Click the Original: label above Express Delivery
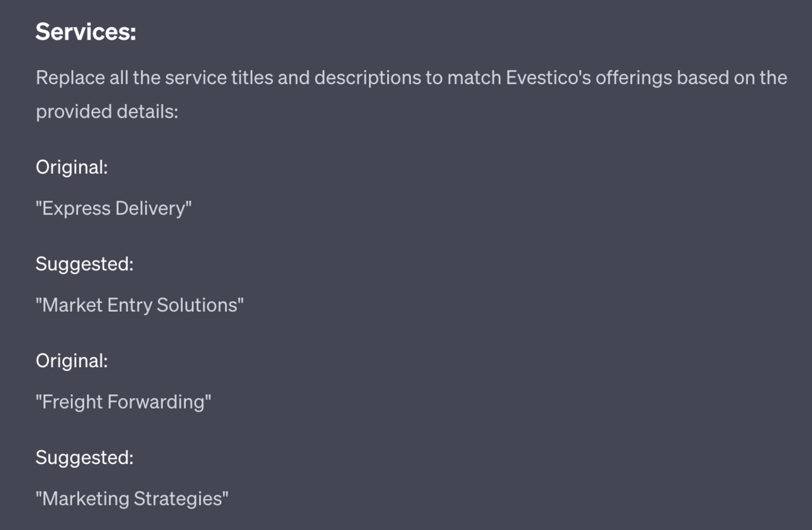Image resolution: width=812 pixels, height=530 pixels. [x=72, y=167]
